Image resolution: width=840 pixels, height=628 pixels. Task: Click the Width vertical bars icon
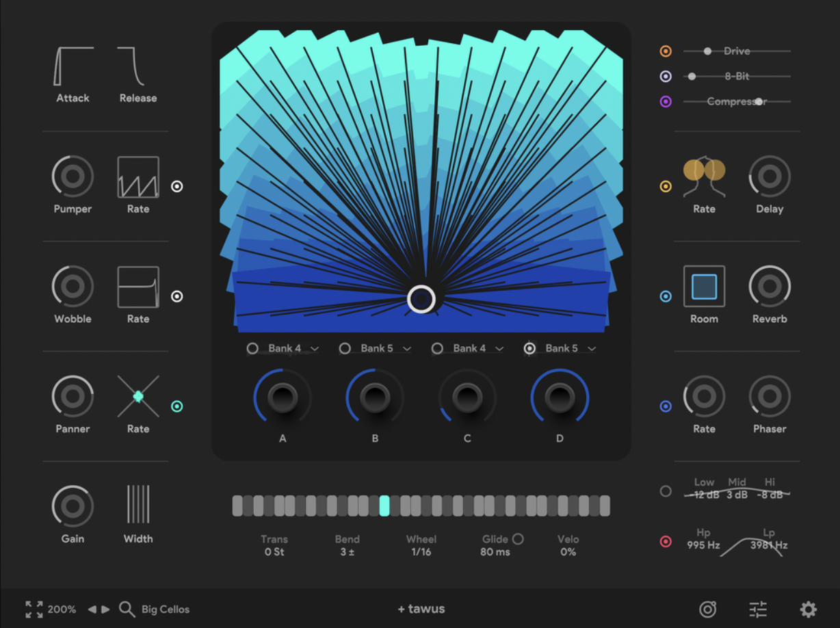138,504
